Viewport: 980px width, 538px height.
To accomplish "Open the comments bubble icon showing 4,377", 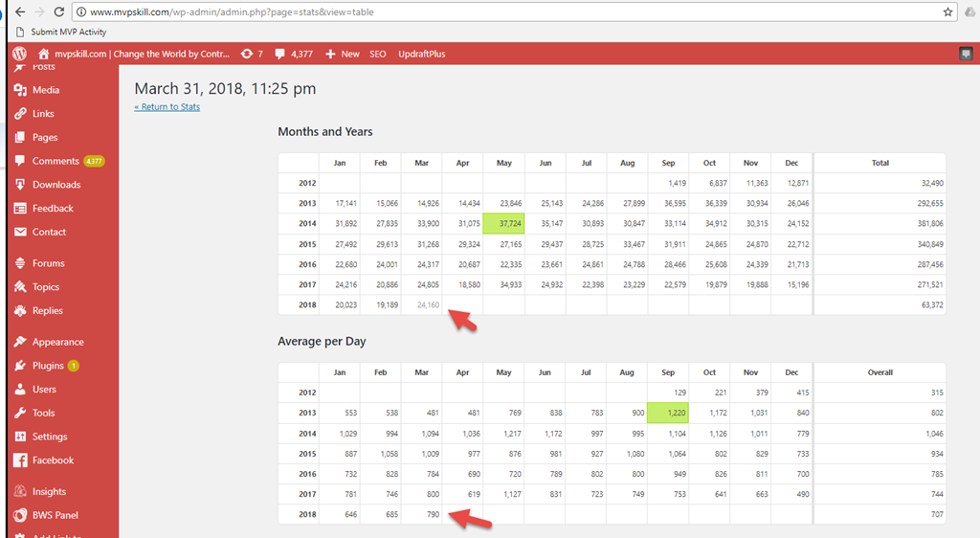I will [280, 55].
